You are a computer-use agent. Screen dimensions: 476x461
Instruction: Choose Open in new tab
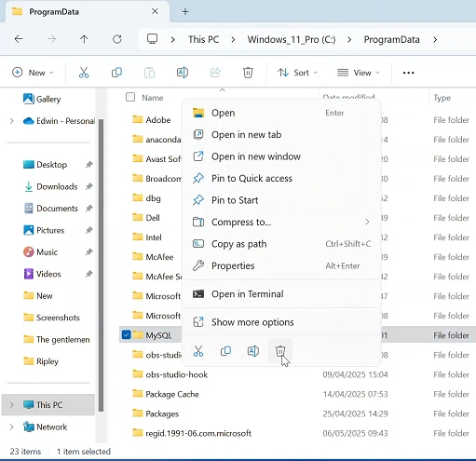pos(281,135)
